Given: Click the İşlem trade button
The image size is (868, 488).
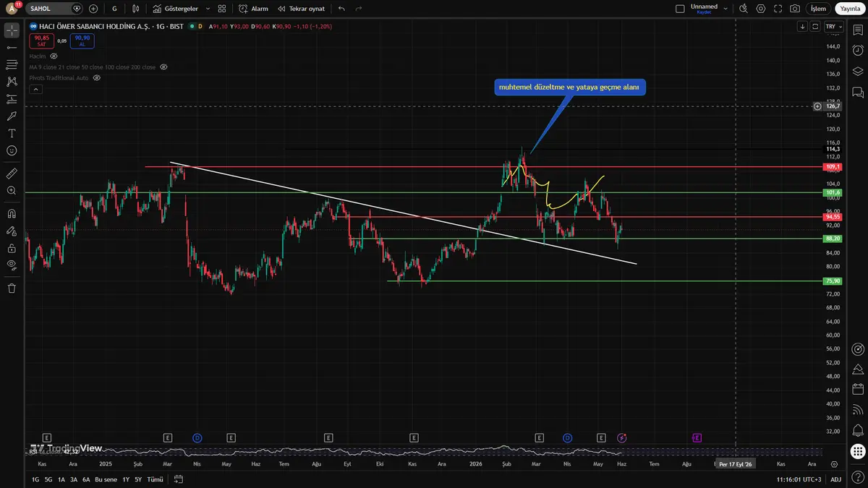Looking at the screenshot, I should tap(817, 9).
